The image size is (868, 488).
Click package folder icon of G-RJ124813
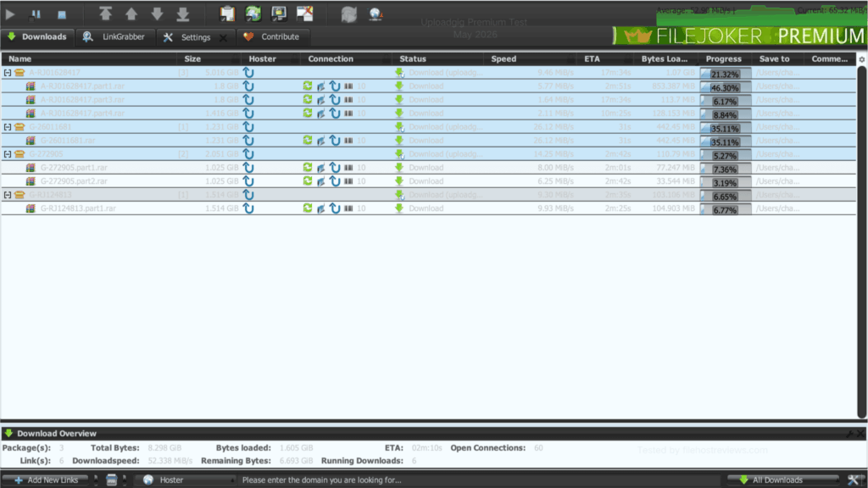click(19, 195)
